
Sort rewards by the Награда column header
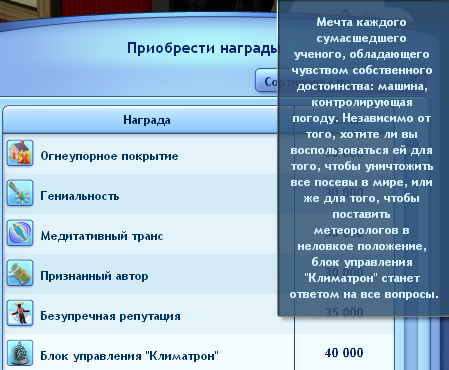coord(147,120)
